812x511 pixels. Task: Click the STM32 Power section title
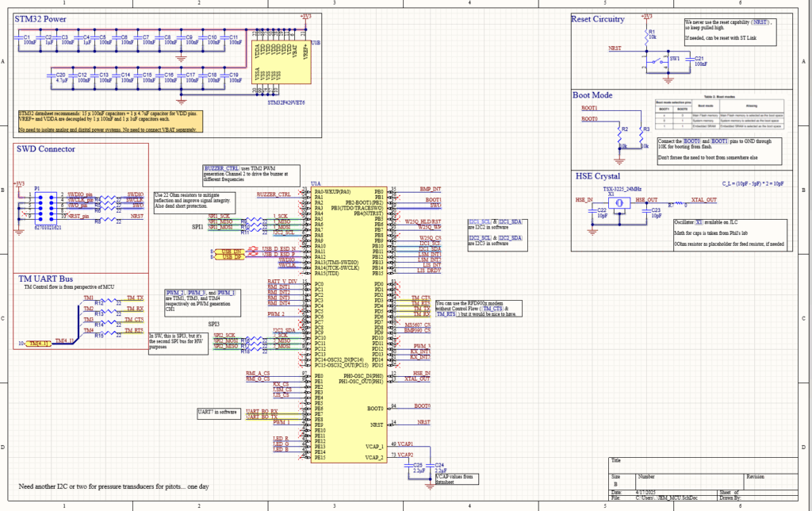pyautogui.click(x=44, y=19)
